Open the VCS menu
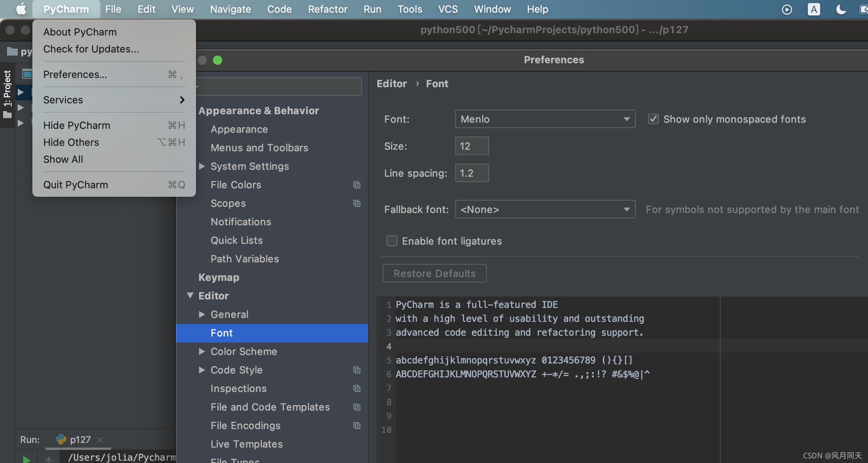Viewport: 868px width, 463px height. (x=448, y=9)
